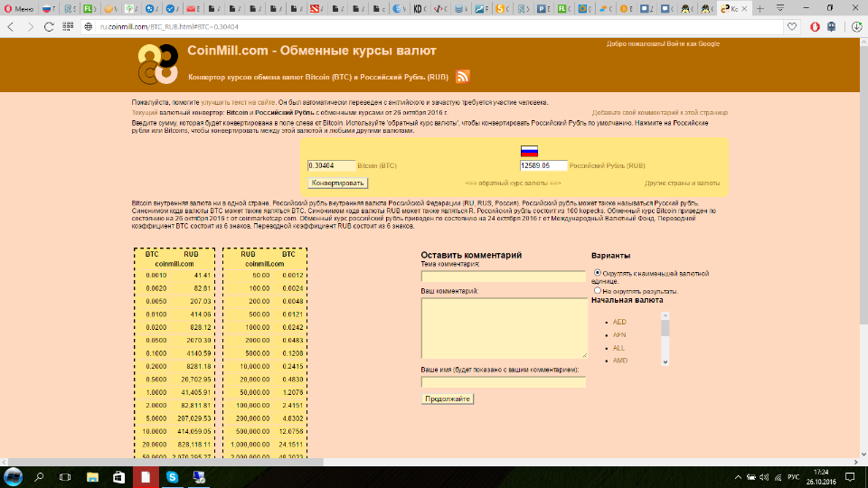Click the comment text area
Viewport: 868px width, 488px height.
coord(504,328)
